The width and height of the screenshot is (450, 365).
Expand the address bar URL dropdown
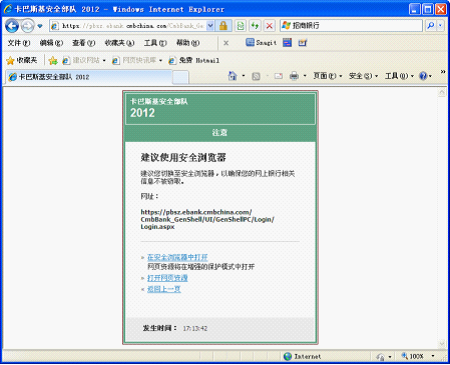tap(210, 26)
